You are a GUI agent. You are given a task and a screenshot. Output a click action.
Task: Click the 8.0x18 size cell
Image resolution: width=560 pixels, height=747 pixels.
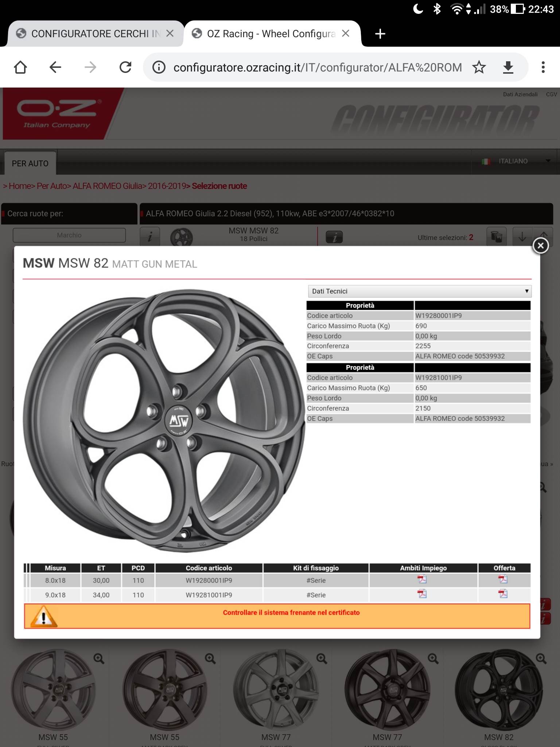click(55, 580)
